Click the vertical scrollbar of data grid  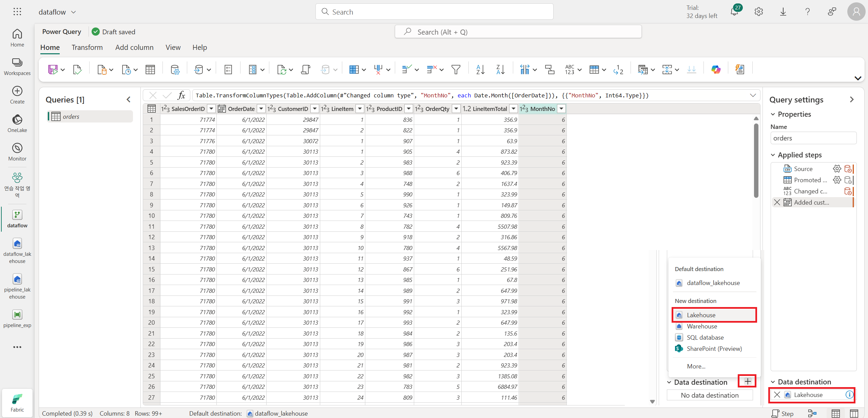pos(756,160)
